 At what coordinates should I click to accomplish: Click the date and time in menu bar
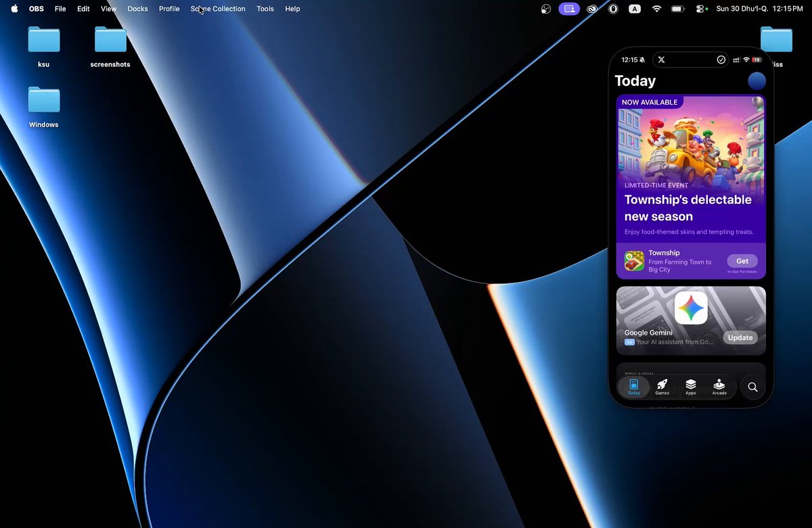(x=759, y=9)
